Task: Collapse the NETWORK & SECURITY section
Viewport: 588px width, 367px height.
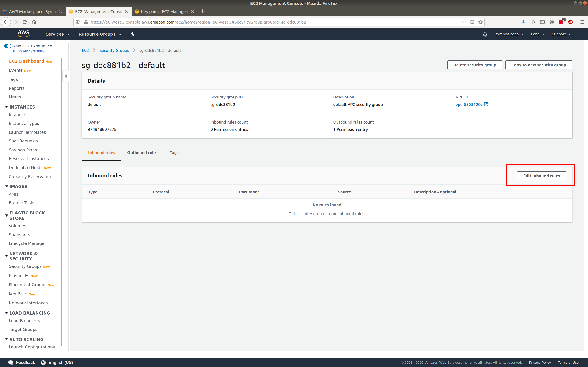Action: tap(7, 256)
